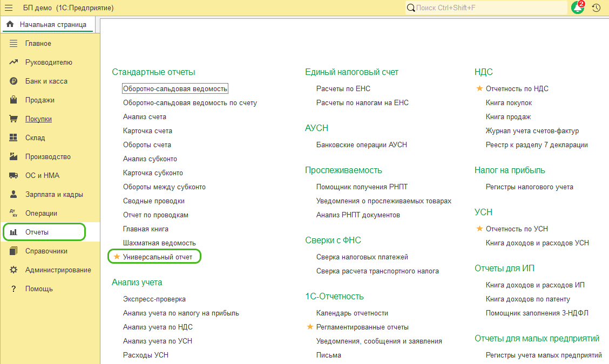This screenshot has width=609, height=364.
Task: Open the Анализ субконто report
Action: tap(150, 159)
